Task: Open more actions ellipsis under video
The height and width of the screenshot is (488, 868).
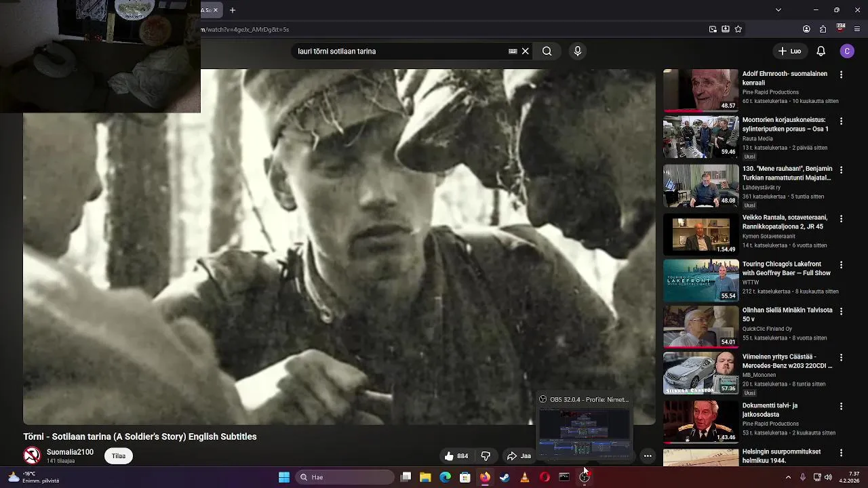Action: click(x=648, y=456)
